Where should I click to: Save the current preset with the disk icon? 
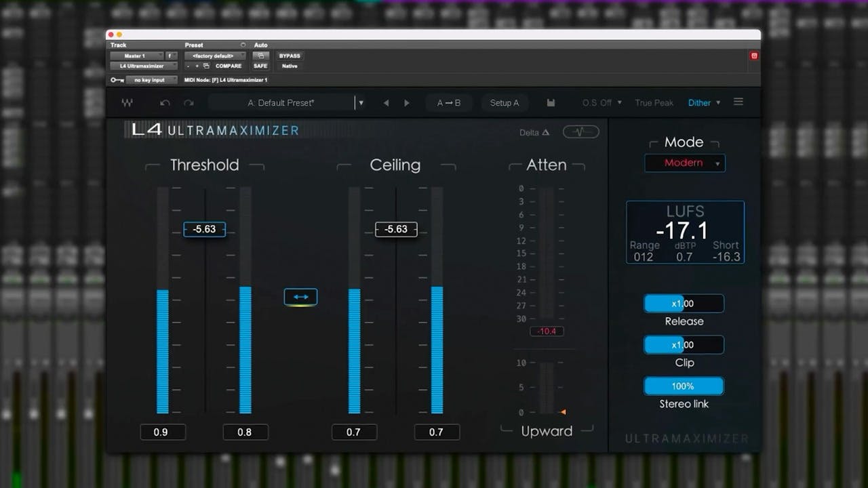[x=551, y=102]
